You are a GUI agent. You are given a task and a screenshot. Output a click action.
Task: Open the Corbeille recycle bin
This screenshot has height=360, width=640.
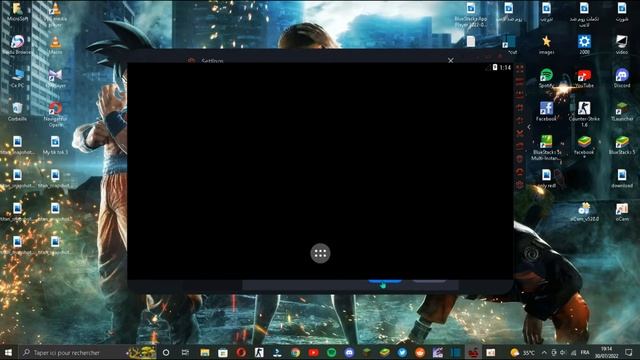tap(17, 111)
